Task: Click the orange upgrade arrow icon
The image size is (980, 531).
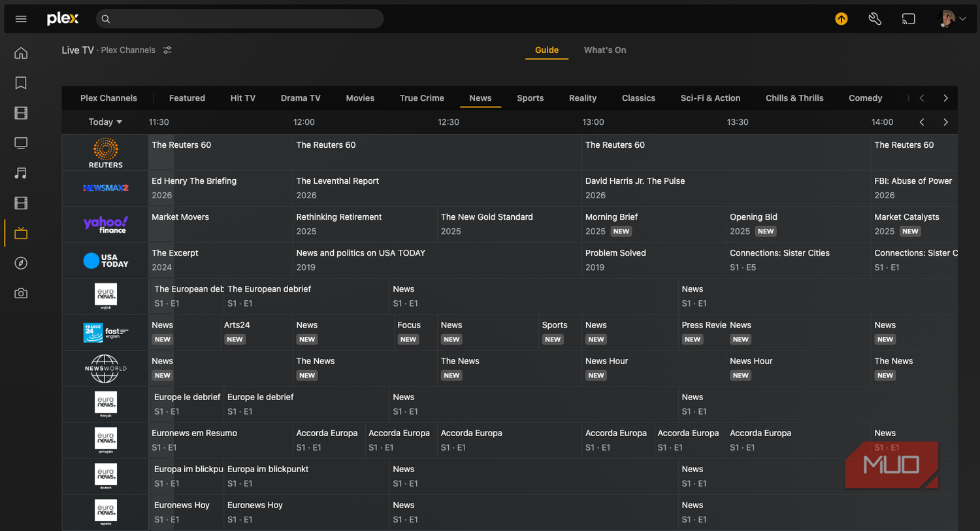Action: (x=841, y=19)
